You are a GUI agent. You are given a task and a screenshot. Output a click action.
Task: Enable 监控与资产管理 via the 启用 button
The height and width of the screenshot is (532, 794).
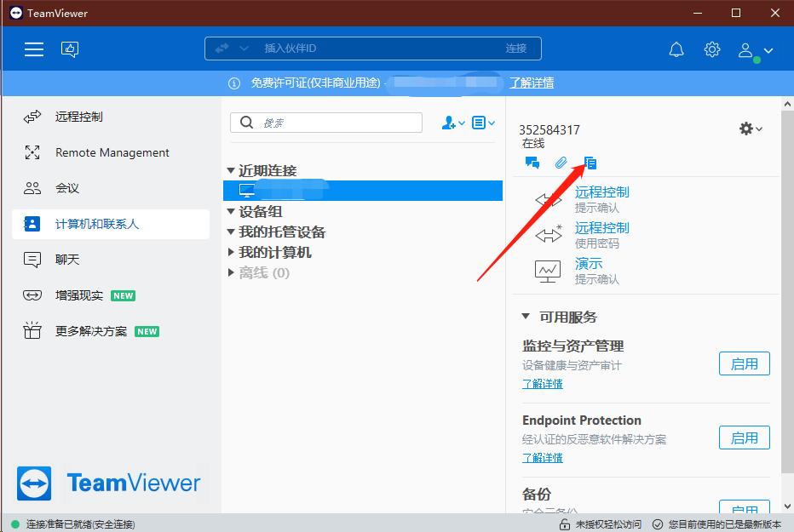[x=744, y=363]
